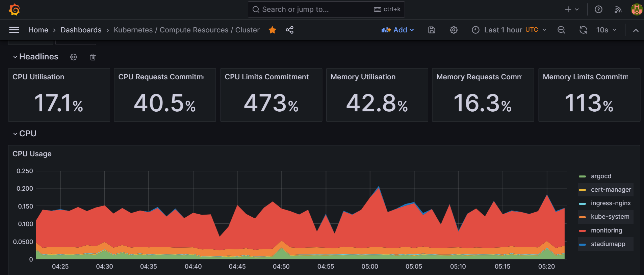Focus the Search or jump to field
This screenshot has width=644, height=275.
click(x=326, y=9)
